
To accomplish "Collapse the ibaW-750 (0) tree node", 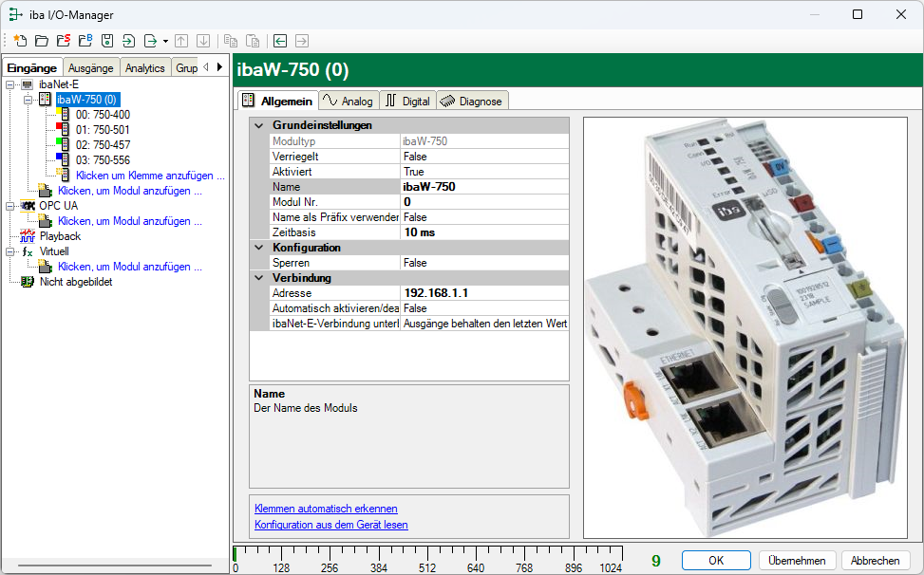I will click(28, 100).
